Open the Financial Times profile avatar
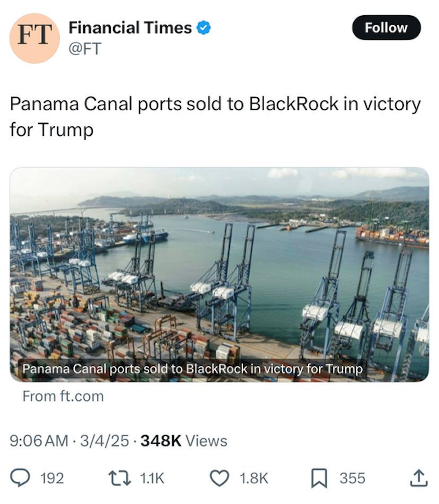This screenshot has height=504, width=439. click(x=34, y=38)
